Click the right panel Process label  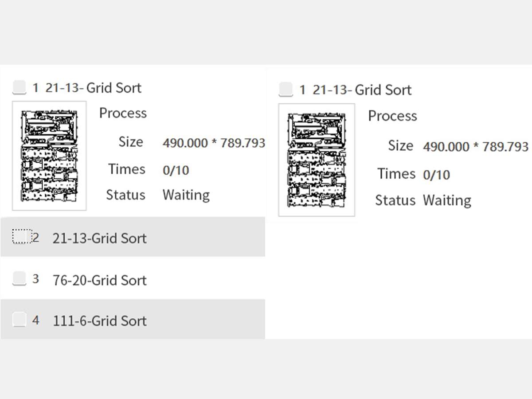pos(392,115)
